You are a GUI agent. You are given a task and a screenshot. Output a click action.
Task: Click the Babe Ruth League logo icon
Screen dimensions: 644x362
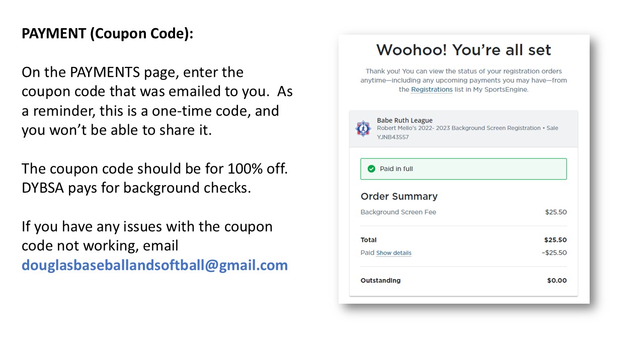(x=363, y=128)
